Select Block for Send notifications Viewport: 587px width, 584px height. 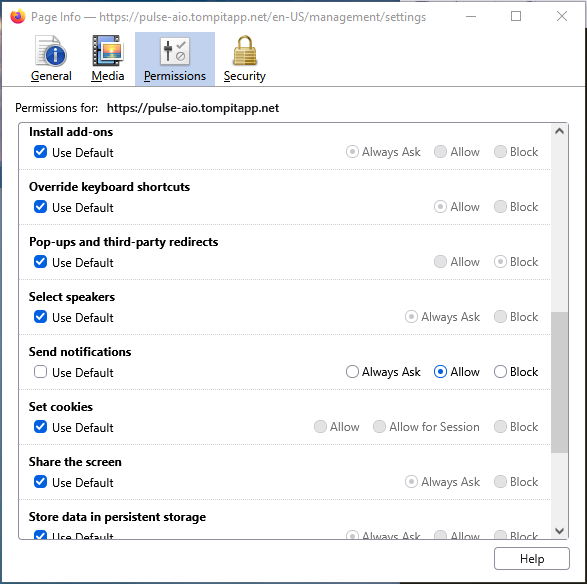[x=500, y=372]
